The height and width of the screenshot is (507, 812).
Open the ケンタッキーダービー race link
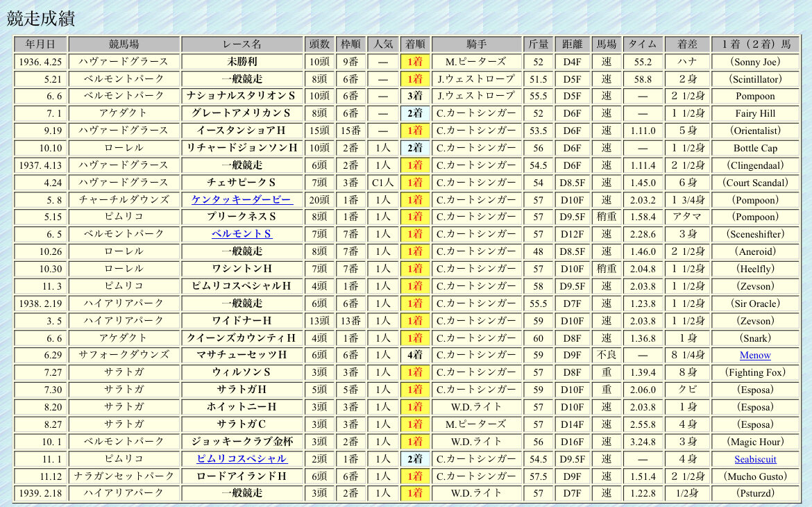pyautogui.click(x=242, y=199)
